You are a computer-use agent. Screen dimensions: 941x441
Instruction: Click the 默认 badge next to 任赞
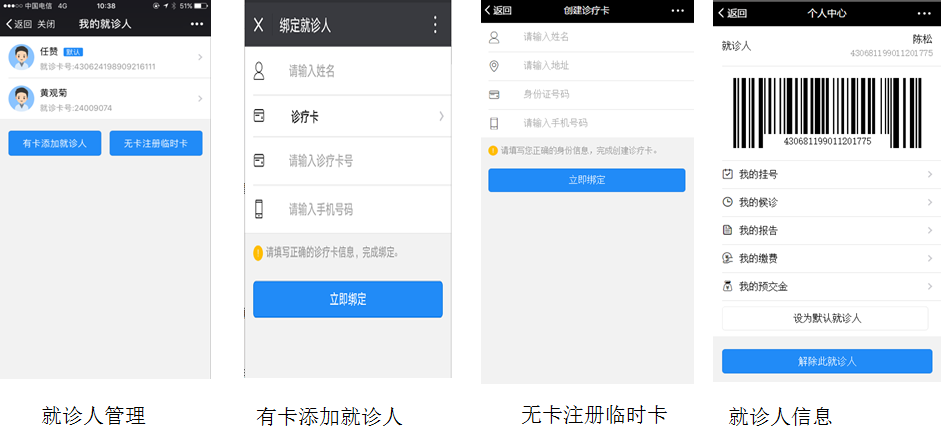point(73,52)
